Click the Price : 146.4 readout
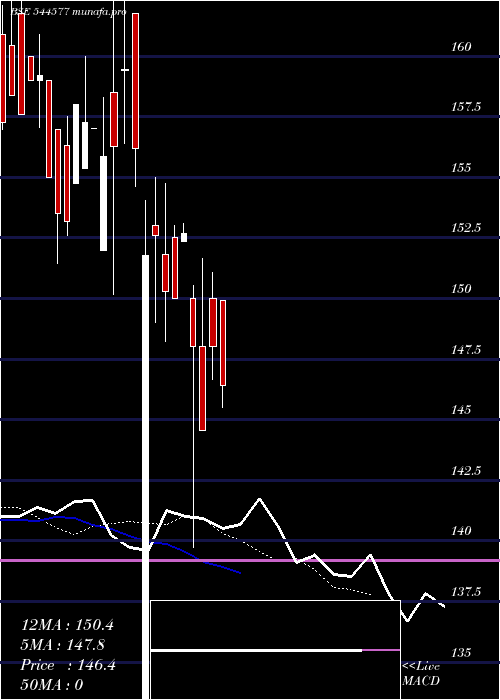Screen dimensions: 500x700 68,665
